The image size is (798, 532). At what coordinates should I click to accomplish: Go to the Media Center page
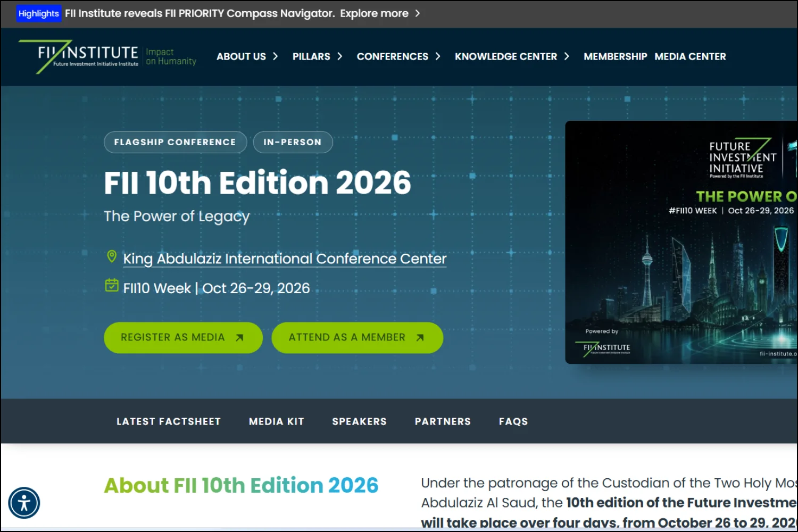(690, 56)
